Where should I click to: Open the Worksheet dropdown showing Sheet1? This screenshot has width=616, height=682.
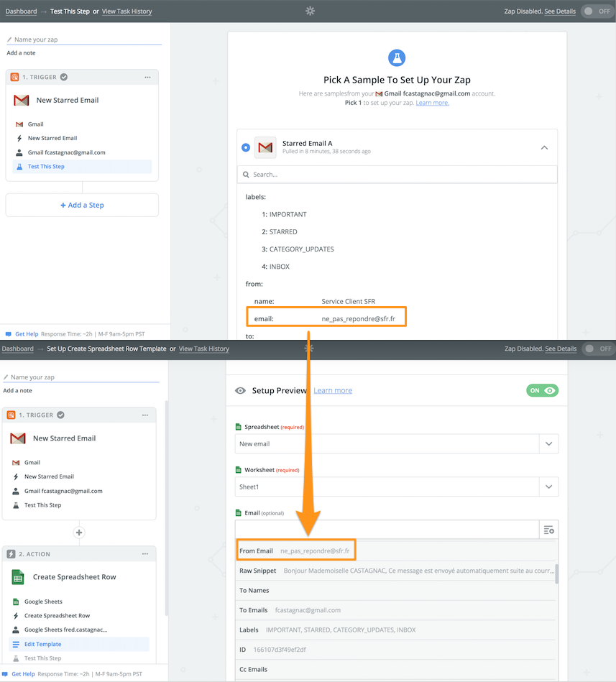point(397,487)
